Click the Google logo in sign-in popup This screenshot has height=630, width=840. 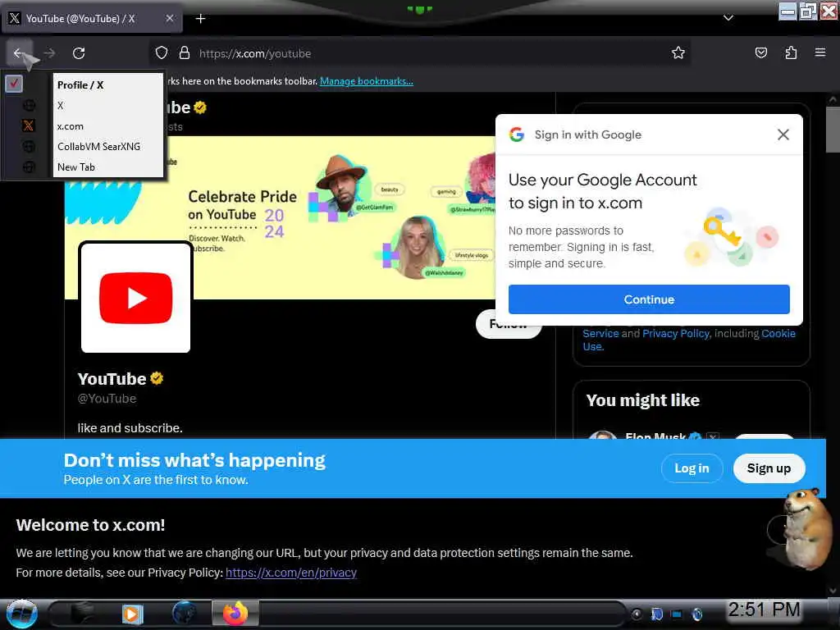pyautogui.click(x=517, y=135)
